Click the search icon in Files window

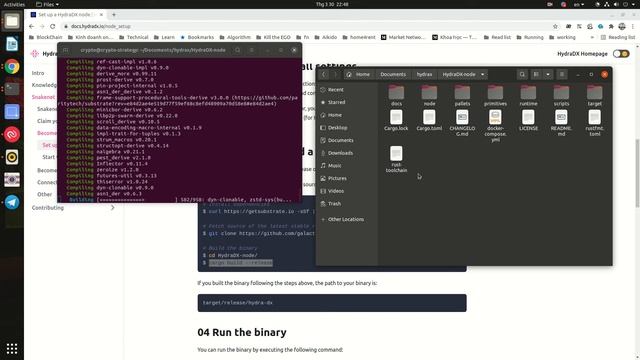(522, 74)
